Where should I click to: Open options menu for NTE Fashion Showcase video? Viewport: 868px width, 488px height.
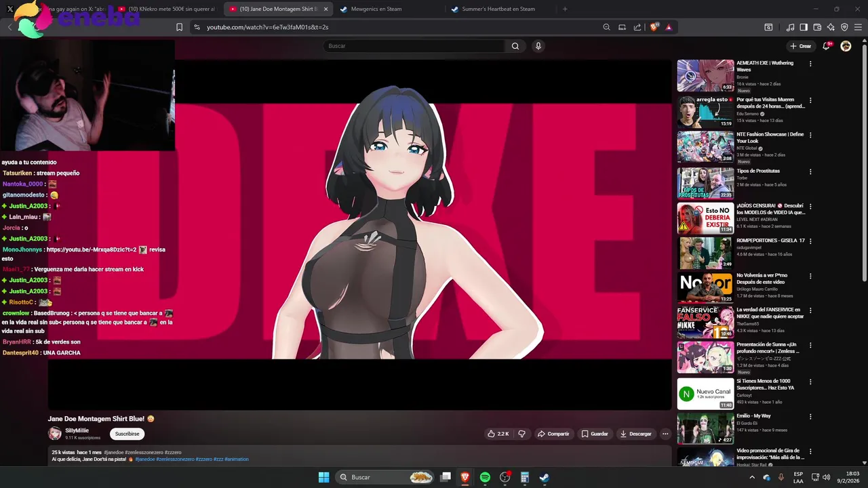(x=810, y=135)
